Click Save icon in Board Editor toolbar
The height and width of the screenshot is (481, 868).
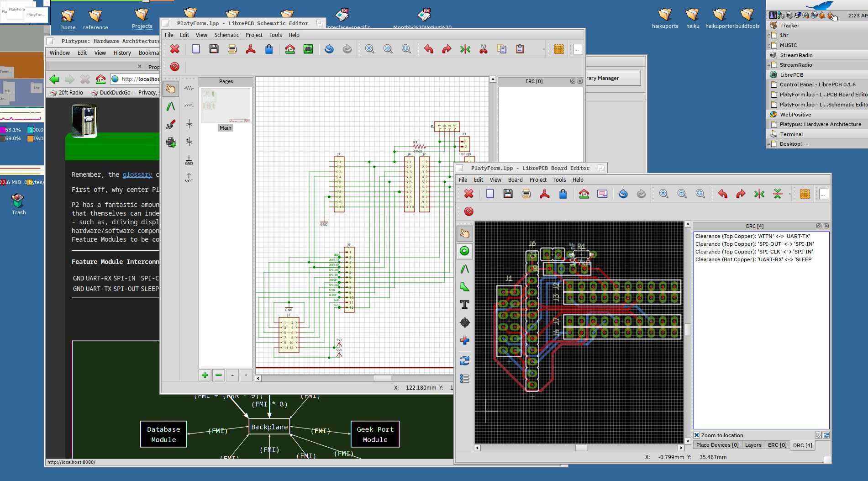[x=508, y=194]
